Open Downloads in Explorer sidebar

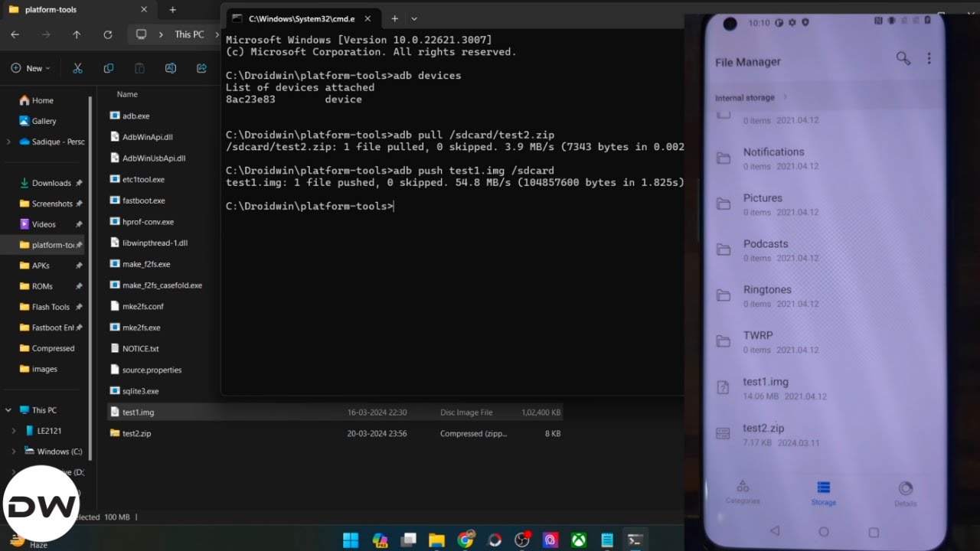tap(46, 183)
